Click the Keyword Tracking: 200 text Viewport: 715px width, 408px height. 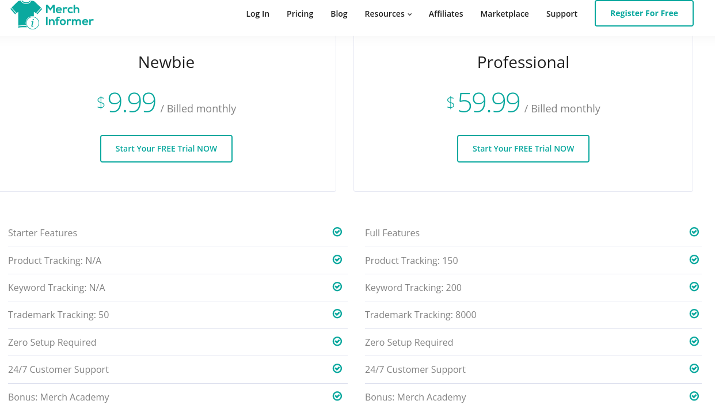[413, 288]
